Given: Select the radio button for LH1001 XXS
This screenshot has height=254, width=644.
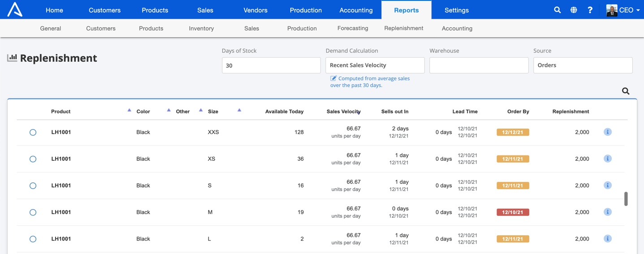Looking at the screenshot, I should coord(33,132).
